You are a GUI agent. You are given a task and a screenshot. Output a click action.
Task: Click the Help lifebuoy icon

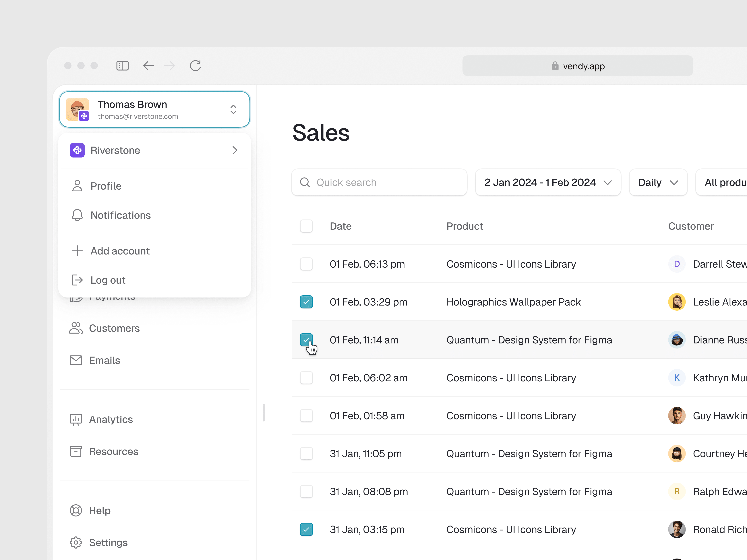click(x=76, y=510)
